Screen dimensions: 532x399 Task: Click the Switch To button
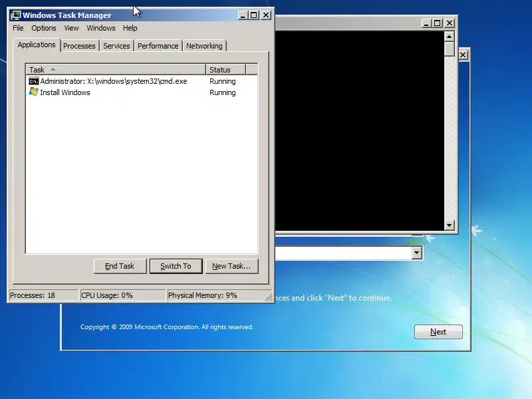point(176,266)
